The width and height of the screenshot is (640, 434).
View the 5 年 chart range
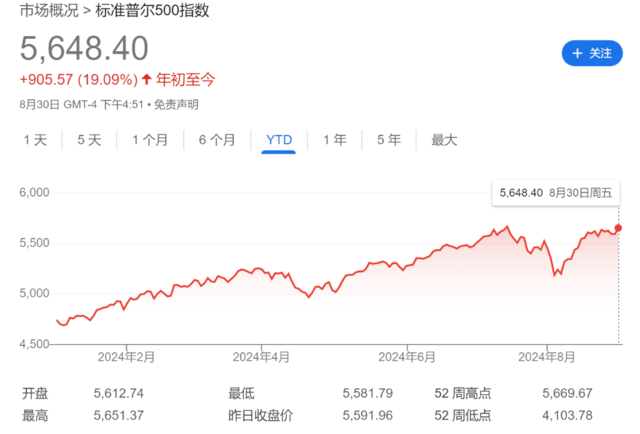tap(389, 140)
